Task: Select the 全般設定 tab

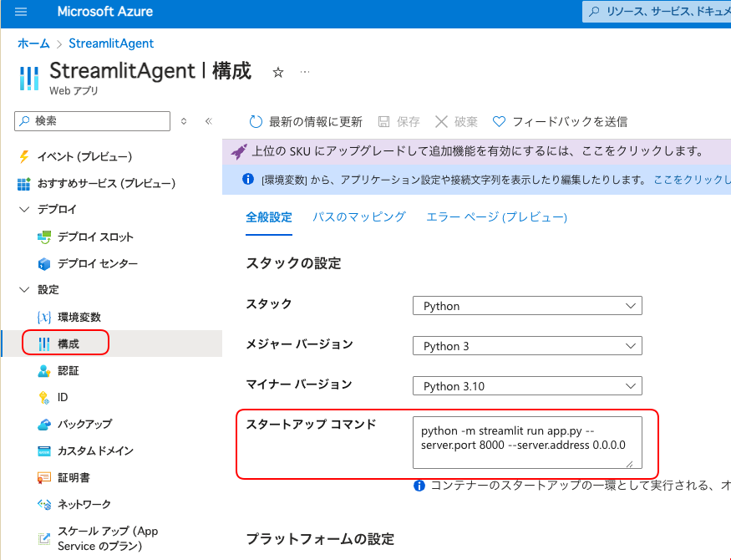Action: (x=269, y=217)
